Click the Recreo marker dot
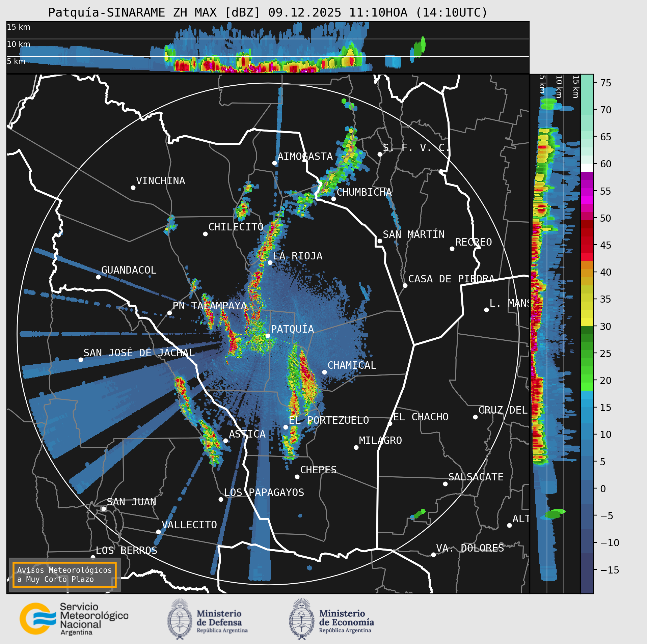 coord(452,249)
